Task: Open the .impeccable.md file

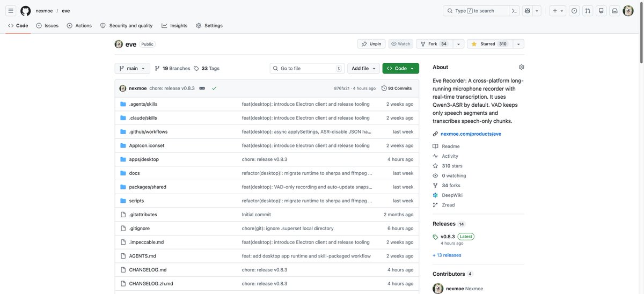Action: [146, 242]
